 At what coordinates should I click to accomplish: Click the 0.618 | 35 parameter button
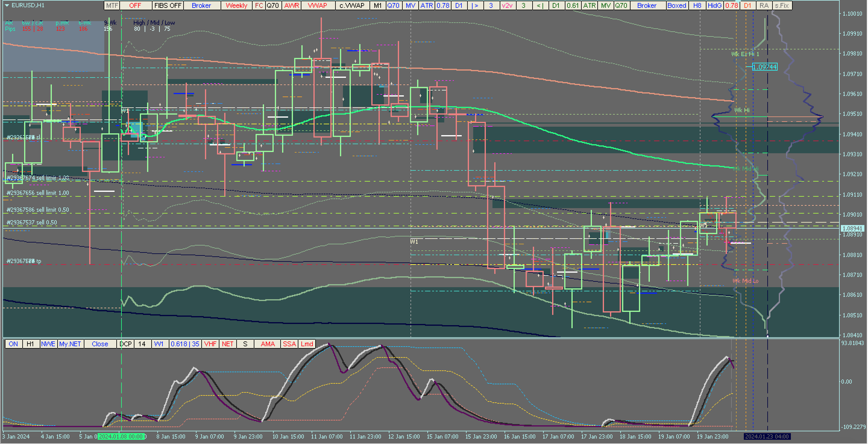185,344
